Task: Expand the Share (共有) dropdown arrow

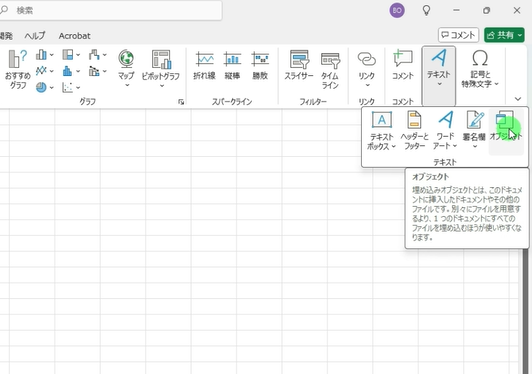Action: pos(520,35)
